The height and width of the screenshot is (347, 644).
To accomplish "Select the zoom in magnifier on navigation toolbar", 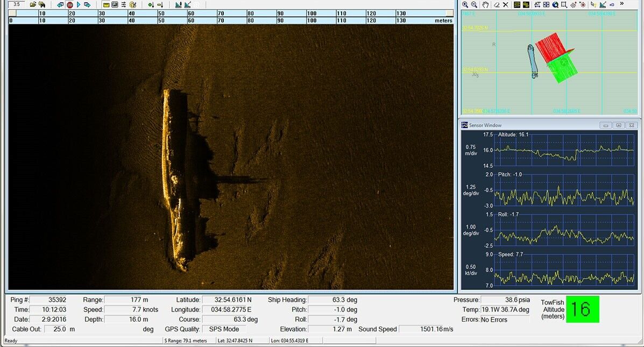I will click(x=465, y=5).
